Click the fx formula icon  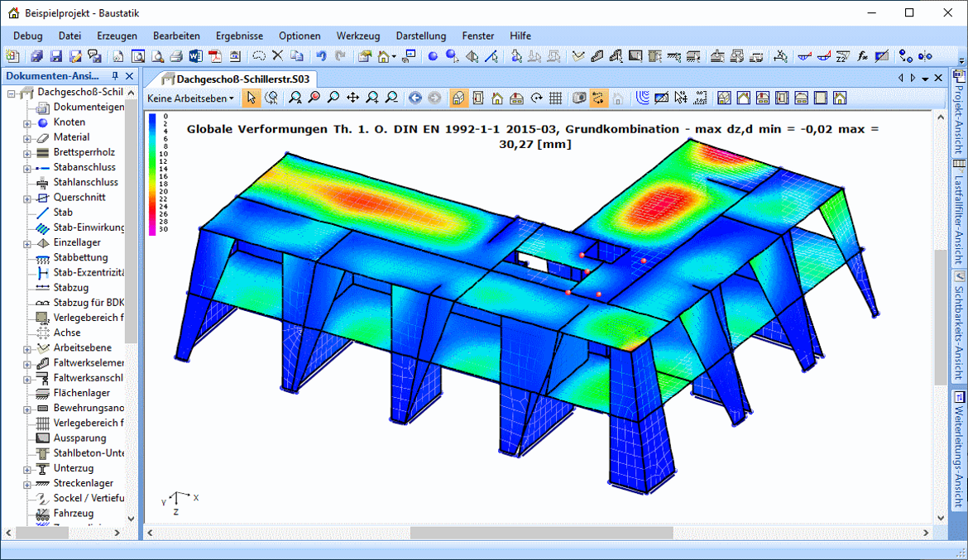[862, 56]
